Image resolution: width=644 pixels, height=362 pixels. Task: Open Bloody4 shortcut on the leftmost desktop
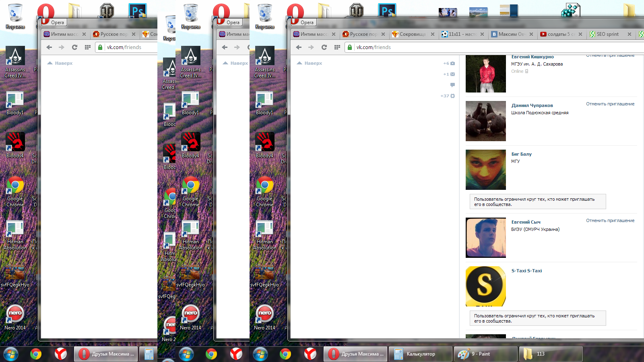click(x=15, y=145)
